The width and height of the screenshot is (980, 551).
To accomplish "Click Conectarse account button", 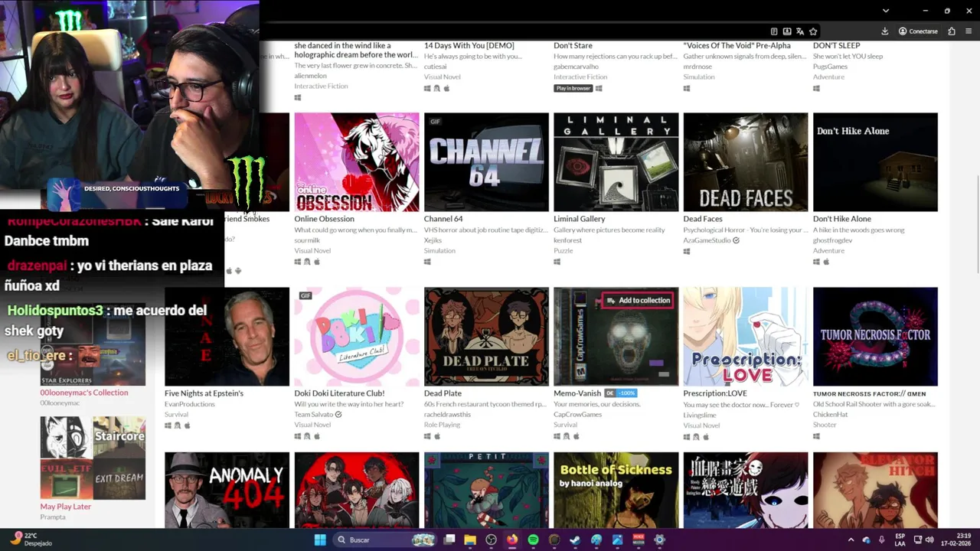I will coord(918,31).
